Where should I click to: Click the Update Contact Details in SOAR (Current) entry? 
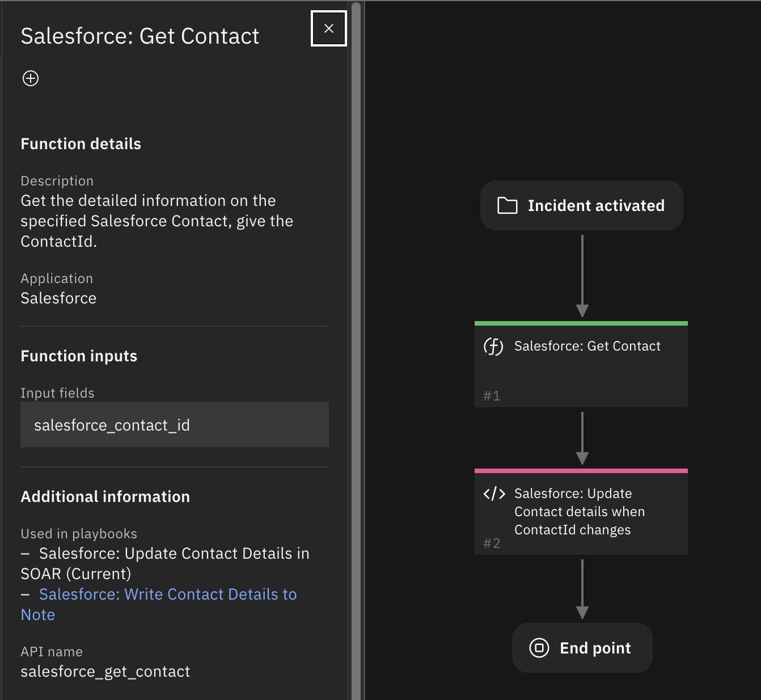[165, 563]
